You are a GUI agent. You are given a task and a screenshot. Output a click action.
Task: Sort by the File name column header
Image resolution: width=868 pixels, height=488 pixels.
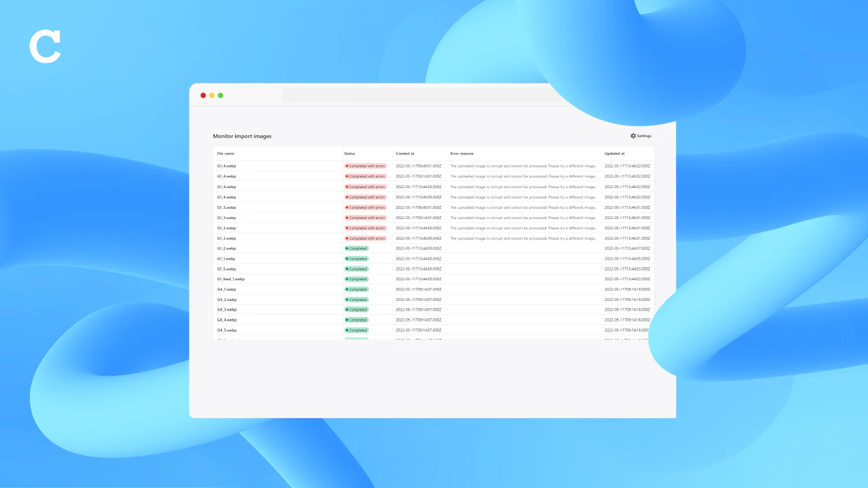[x=226, y=153]
